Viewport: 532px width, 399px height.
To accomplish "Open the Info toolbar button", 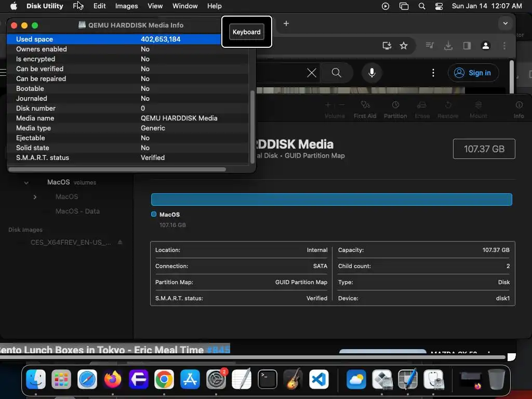I will tap(519, 109).
